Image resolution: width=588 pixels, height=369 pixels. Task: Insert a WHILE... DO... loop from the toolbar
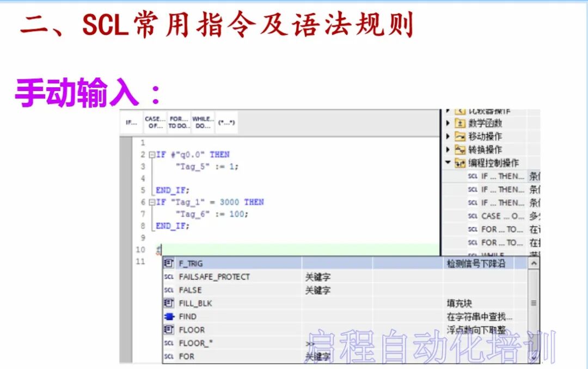pyautogui.click(x=203, y=123)
